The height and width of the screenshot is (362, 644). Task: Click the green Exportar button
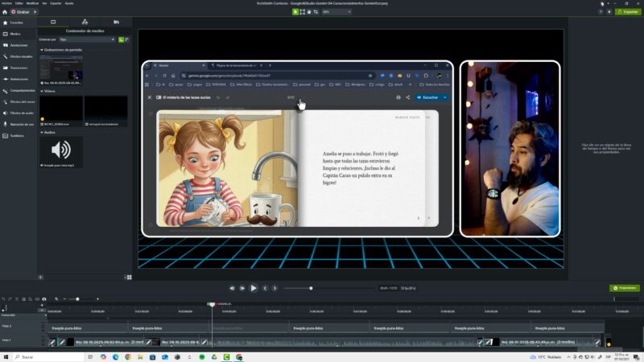pyautogui.click(x=628, y=12)
